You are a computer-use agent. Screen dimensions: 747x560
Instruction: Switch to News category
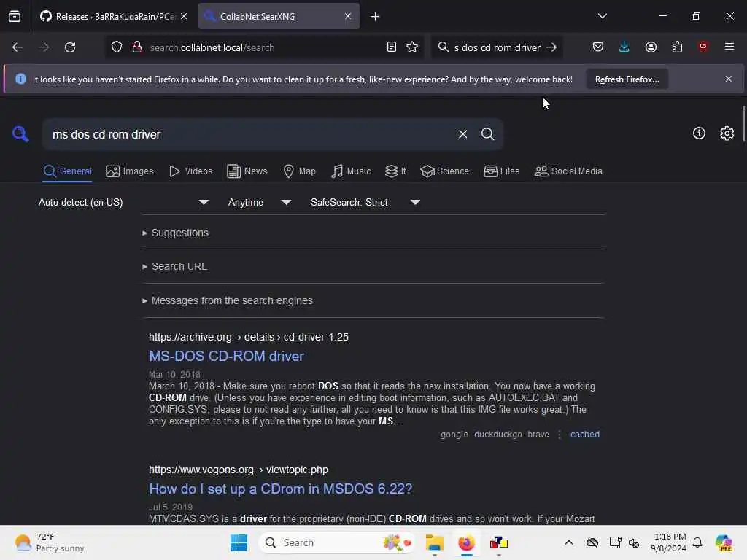[247, 171]
